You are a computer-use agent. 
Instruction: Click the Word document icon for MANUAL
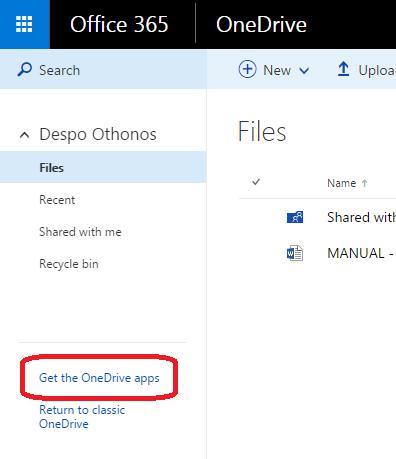[x=295, y=253]
